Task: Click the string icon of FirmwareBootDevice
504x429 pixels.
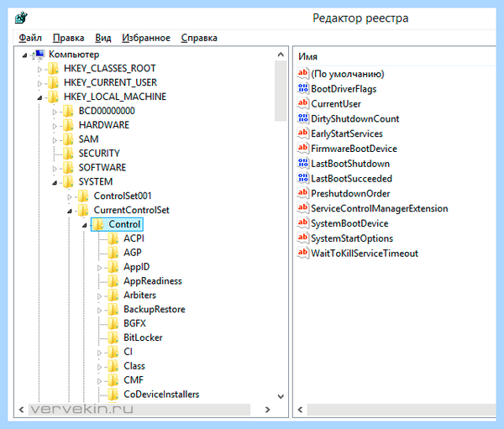Action: pyautogui.click(x=302, y=148)
